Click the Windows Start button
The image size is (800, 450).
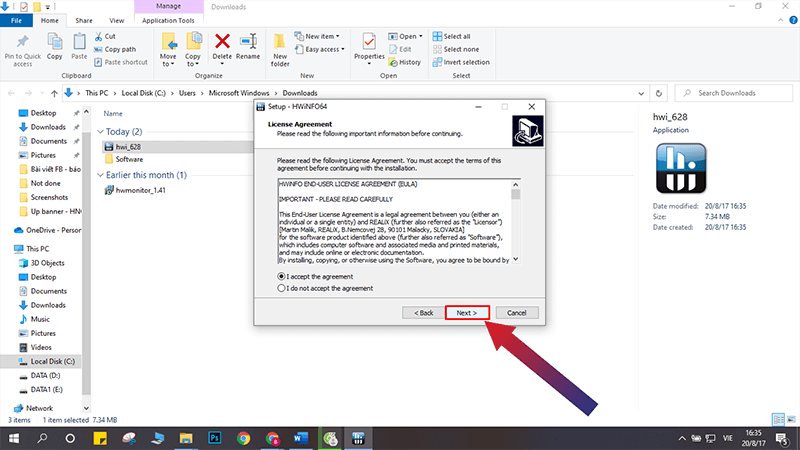pos(14,438)
